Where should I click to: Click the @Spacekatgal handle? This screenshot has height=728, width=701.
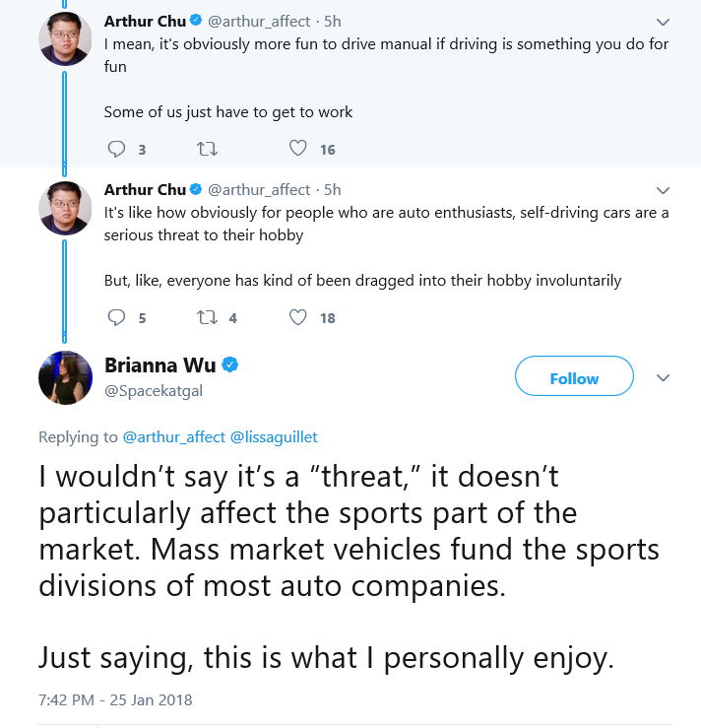[x=154, y=391]
